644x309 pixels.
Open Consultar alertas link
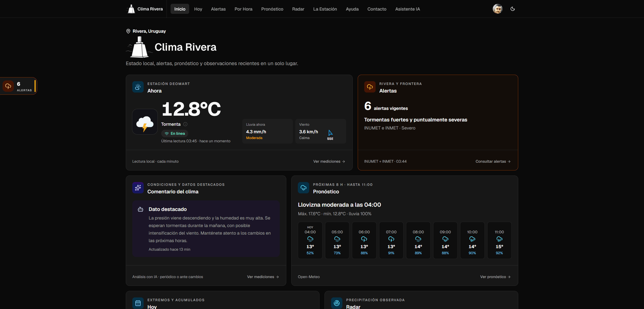[x=493, y=161]
